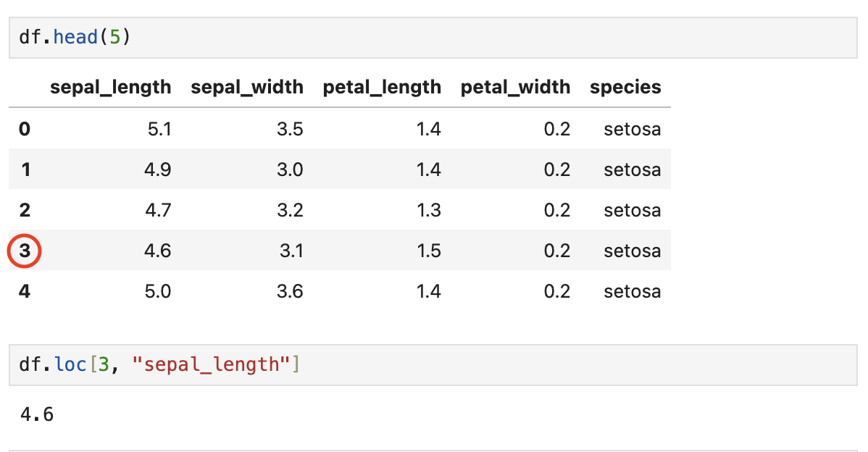Select sepal_width value 3.6 in row 4
The width and height of the screenshot is (868, 452).
[291, 292]
